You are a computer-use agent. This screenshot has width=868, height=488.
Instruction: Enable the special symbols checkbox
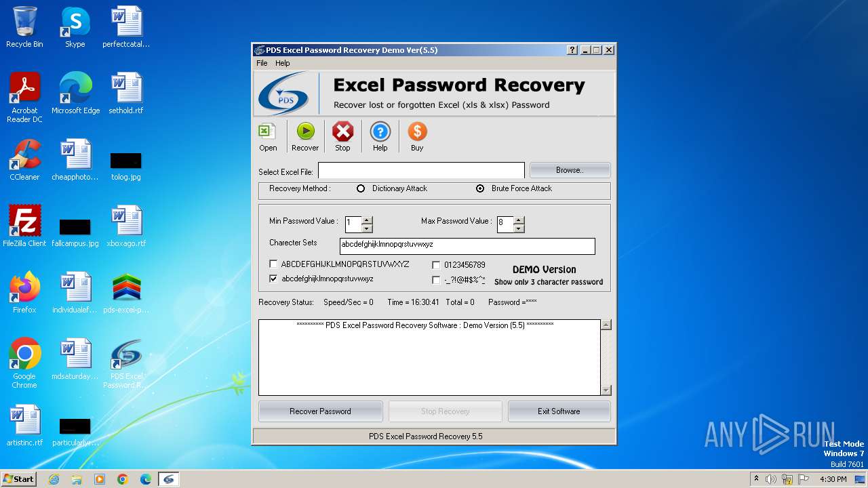tap(436, 280)
